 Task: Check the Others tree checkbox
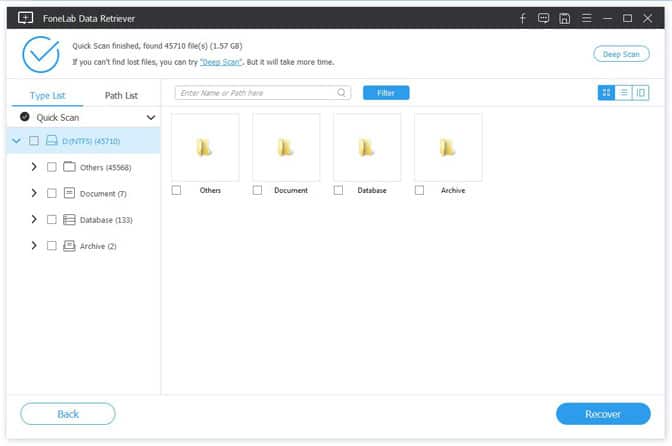(52, 167)
